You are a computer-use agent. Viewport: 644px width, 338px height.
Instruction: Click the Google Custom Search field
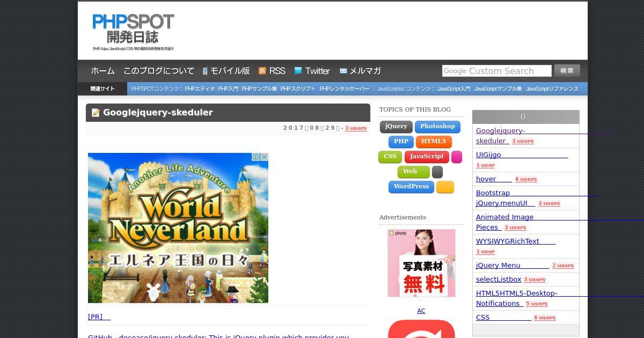(x=497, y=71)
